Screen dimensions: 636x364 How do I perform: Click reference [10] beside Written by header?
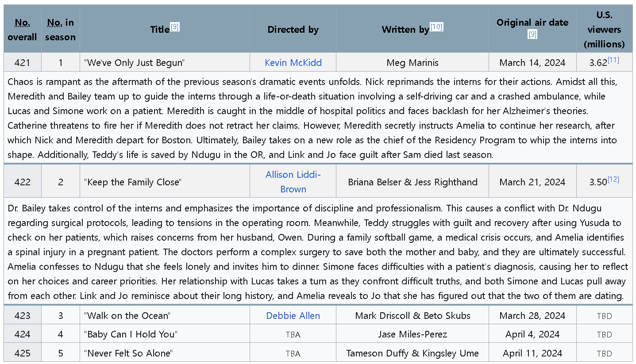point(436,27)
